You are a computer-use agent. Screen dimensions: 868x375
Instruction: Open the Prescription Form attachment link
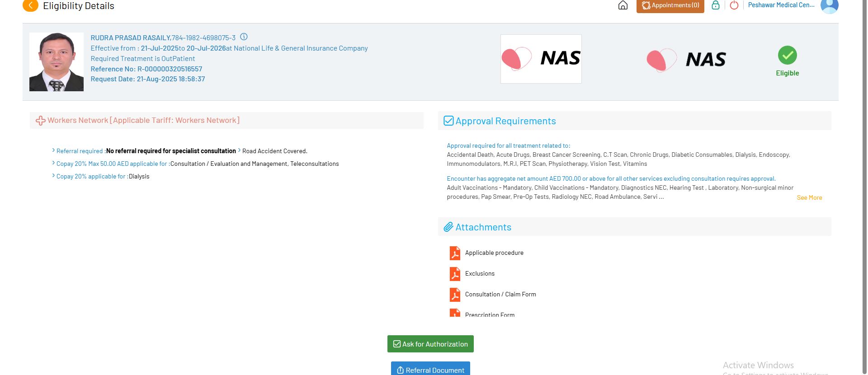[x=490, y=314]
